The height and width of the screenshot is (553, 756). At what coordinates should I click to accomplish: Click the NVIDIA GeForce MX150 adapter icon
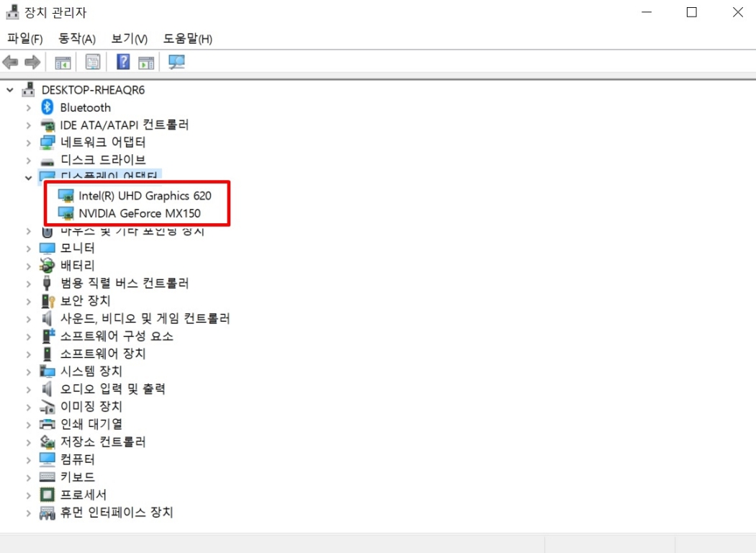click(x=66, y=213)
